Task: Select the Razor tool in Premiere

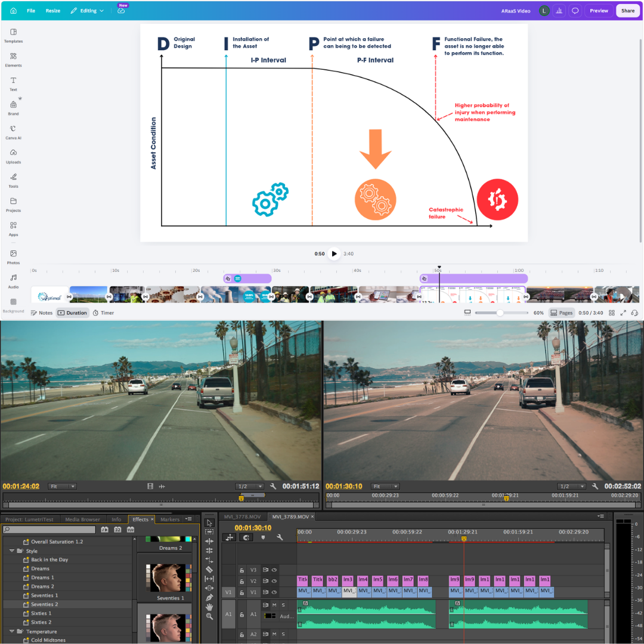Action: coord(209,569)
